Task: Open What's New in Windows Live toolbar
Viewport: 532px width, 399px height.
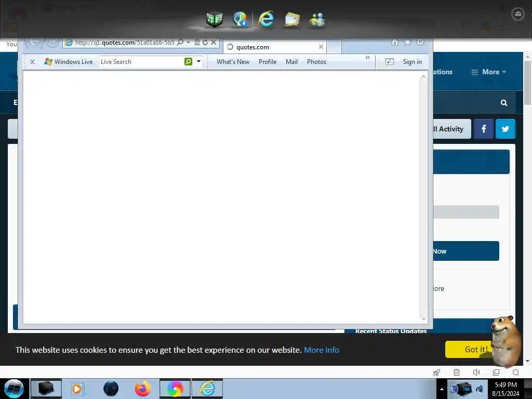Action: tap(233, 62)
